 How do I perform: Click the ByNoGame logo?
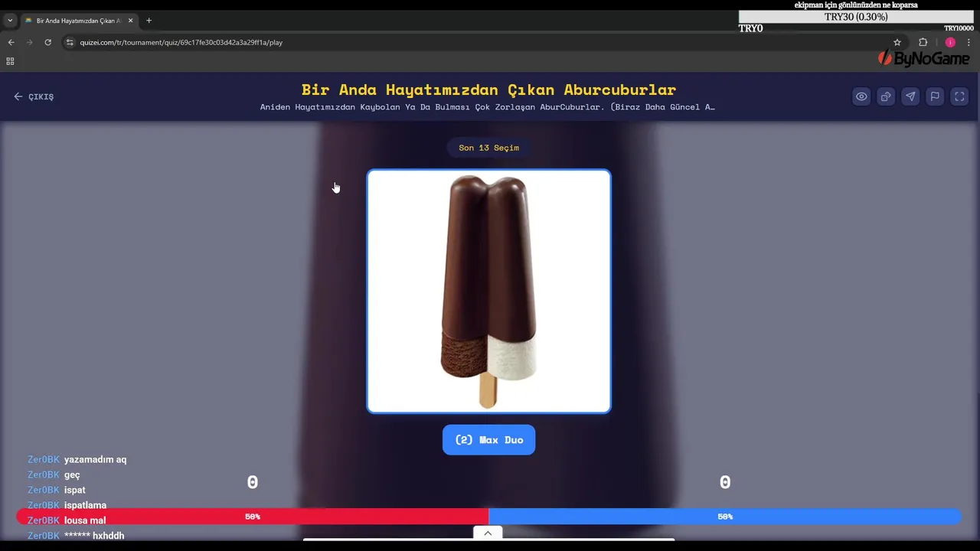[923, 58]
